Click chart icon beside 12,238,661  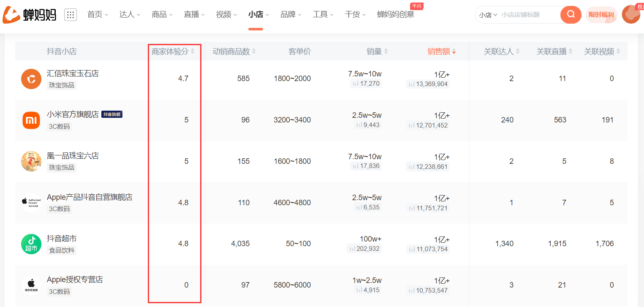coord(411,167)
